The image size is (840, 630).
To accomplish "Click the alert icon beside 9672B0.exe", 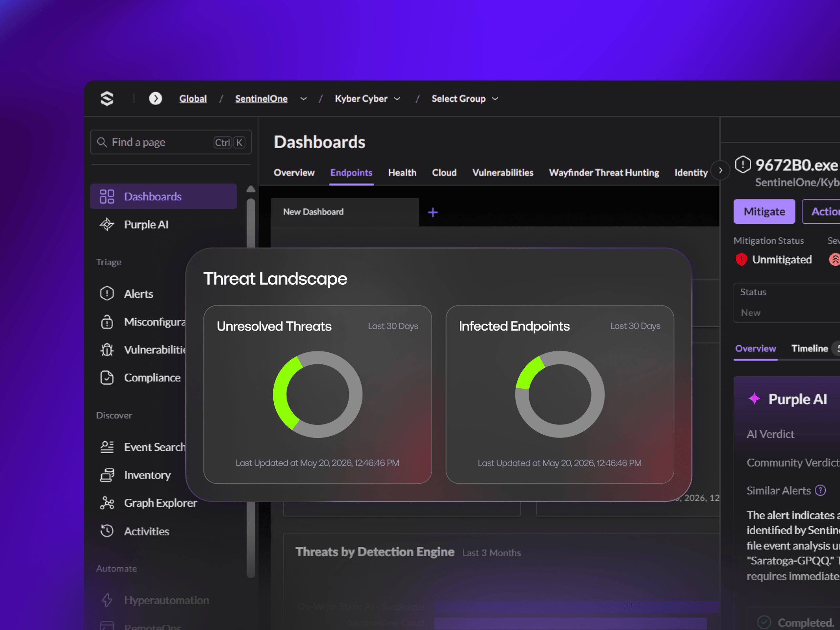I will (x=743, y=165).
